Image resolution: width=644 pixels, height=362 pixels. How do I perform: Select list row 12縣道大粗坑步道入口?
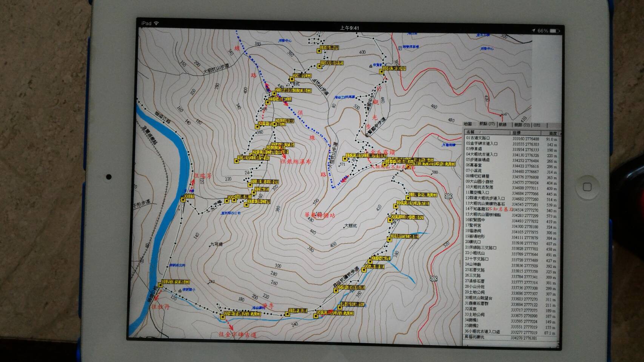point(512,199)
